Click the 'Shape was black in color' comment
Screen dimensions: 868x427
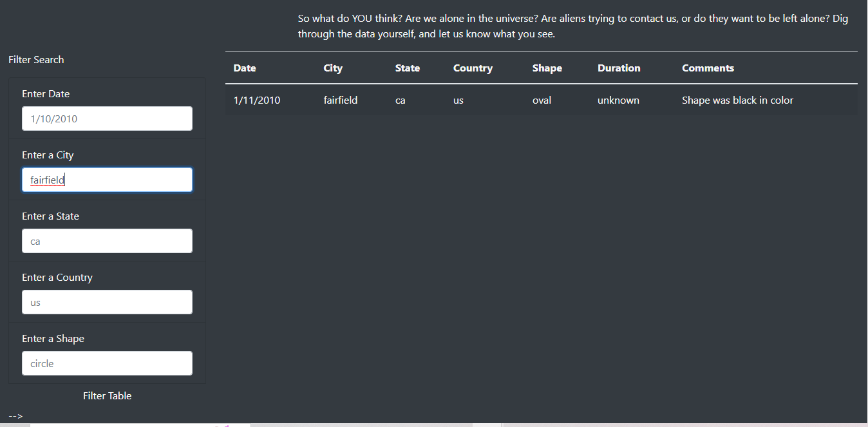point(737,100)
